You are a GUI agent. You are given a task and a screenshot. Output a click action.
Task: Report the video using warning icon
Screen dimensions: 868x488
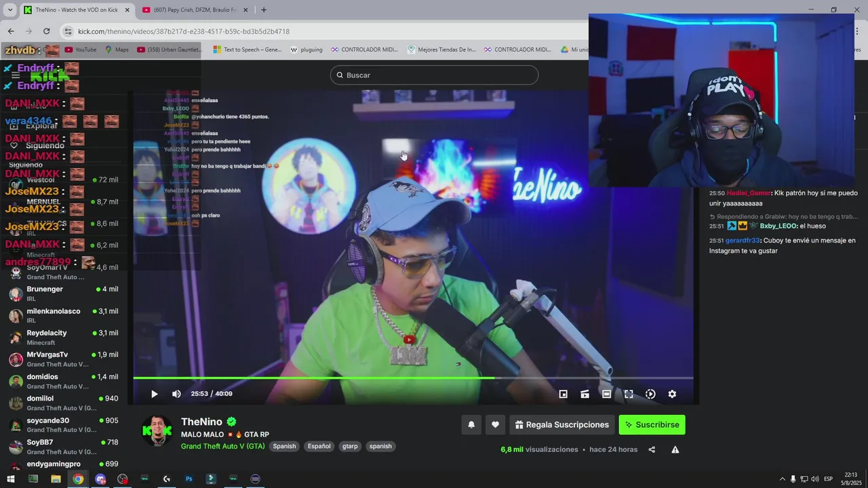click(x=675, y=449)
